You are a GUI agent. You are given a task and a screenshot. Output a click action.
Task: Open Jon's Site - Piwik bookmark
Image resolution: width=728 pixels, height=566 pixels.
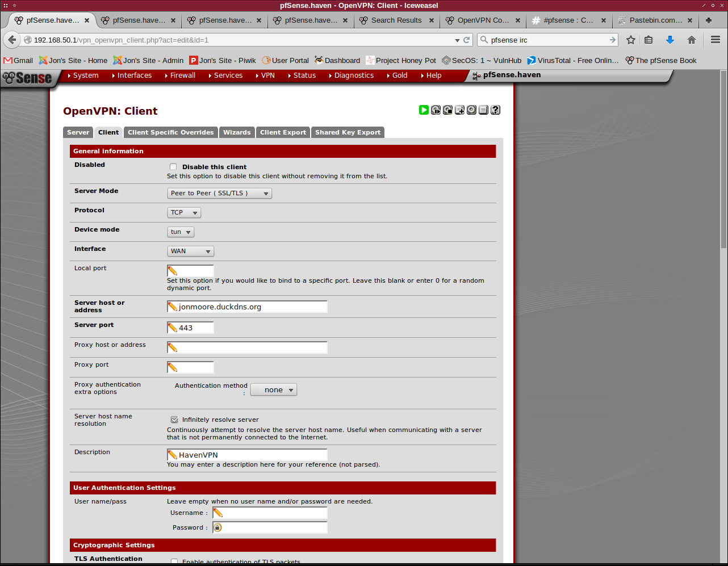[223, 60]
